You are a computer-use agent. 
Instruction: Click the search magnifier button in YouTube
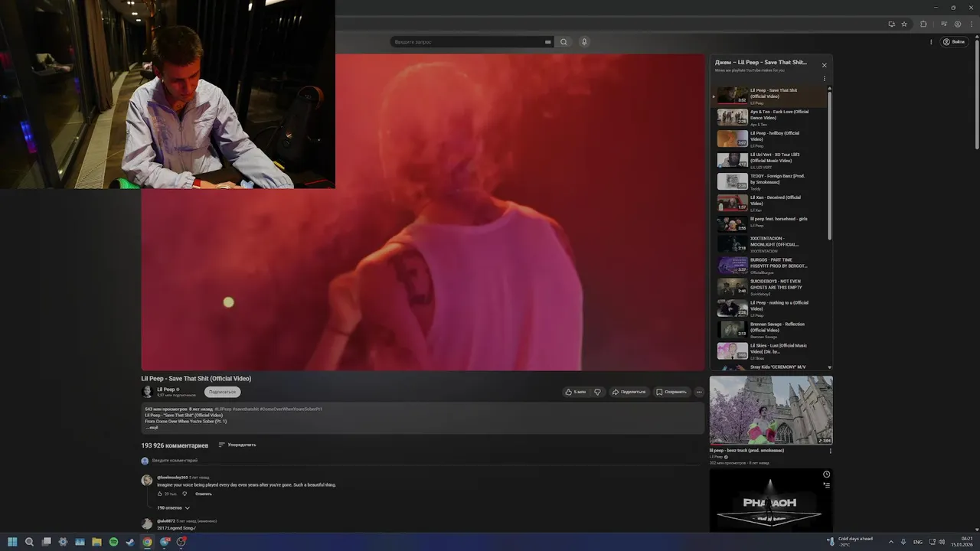tap(563, 42)
